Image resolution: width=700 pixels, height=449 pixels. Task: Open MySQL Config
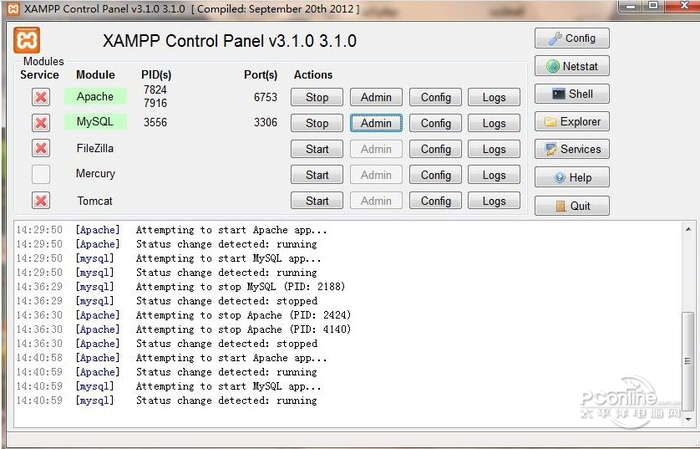click(x=436, y=123)
